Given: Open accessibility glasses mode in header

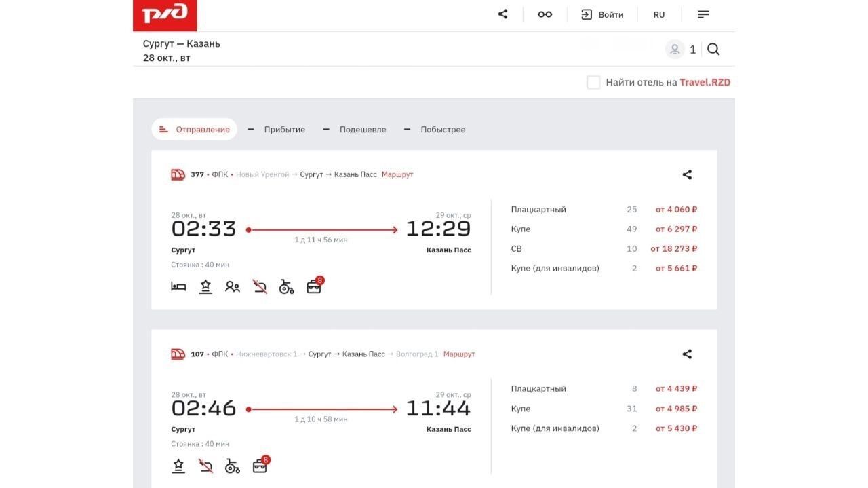Looking at the screenshot, I should coord(545,14).
